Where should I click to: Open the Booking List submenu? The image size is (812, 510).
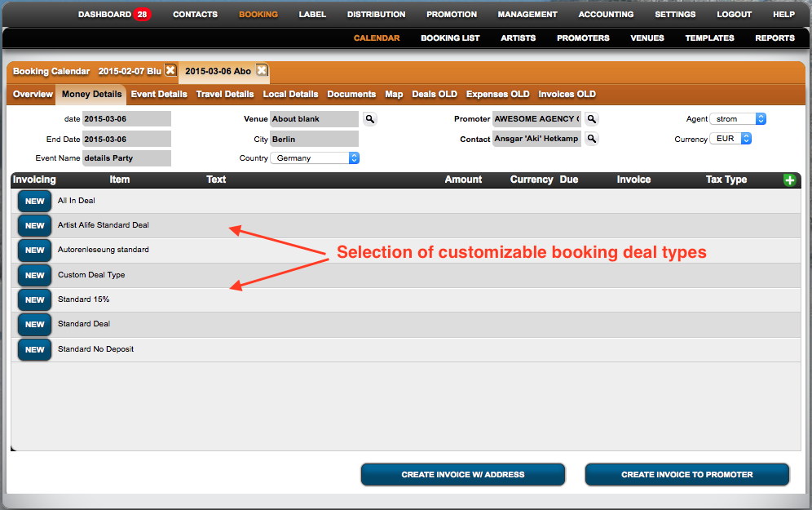450,38
